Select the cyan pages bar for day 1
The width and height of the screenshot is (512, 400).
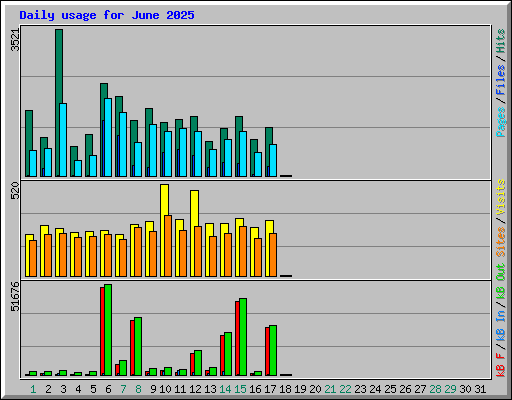pos(33,163)
